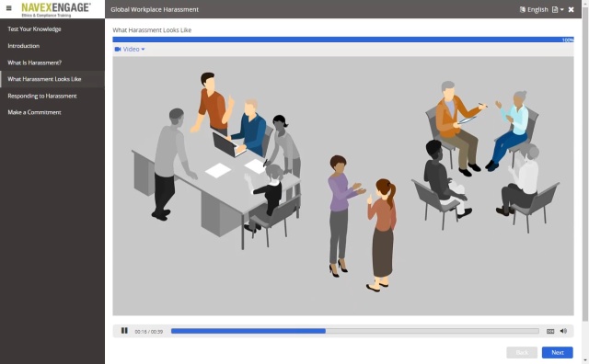Open the document resources icon dropdown

click(558, 9)
